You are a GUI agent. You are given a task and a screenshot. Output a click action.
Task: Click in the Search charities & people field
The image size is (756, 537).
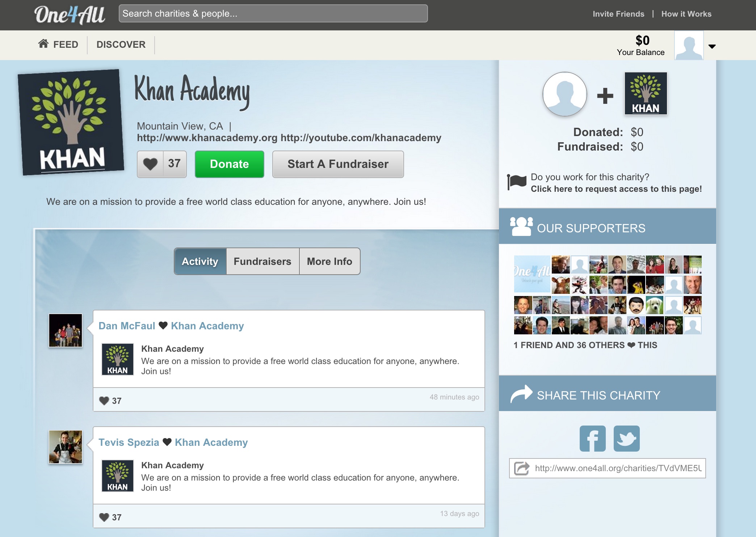tap(273, 13)
